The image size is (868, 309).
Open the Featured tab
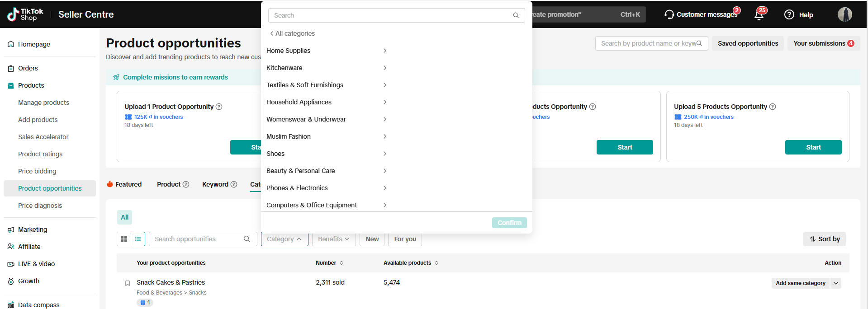point(124,184)
